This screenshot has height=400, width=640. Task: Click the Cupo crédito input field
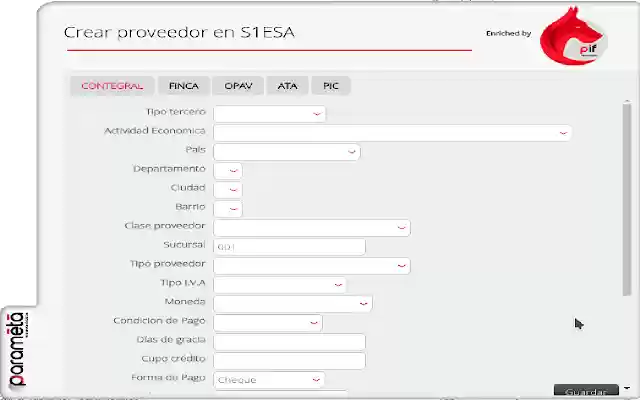pos(289,361)
